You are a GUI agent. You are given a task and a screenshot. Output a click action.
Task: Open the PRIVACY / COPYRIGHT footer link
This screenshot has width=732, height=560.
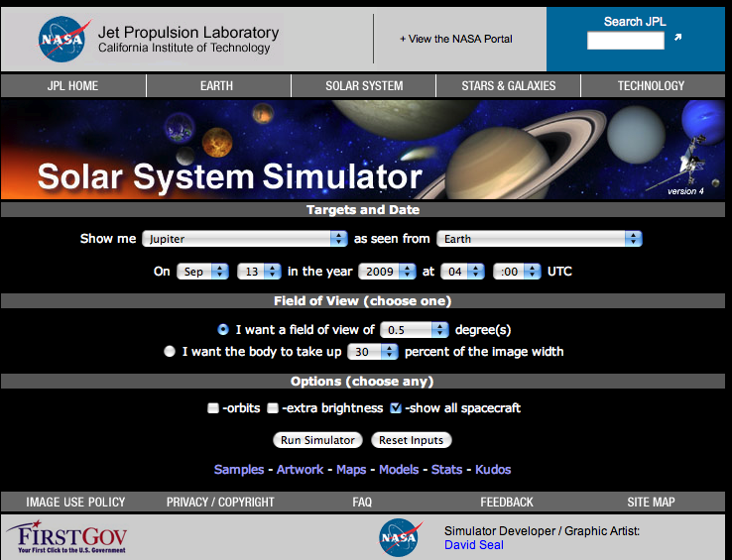[x=220, y=503]
